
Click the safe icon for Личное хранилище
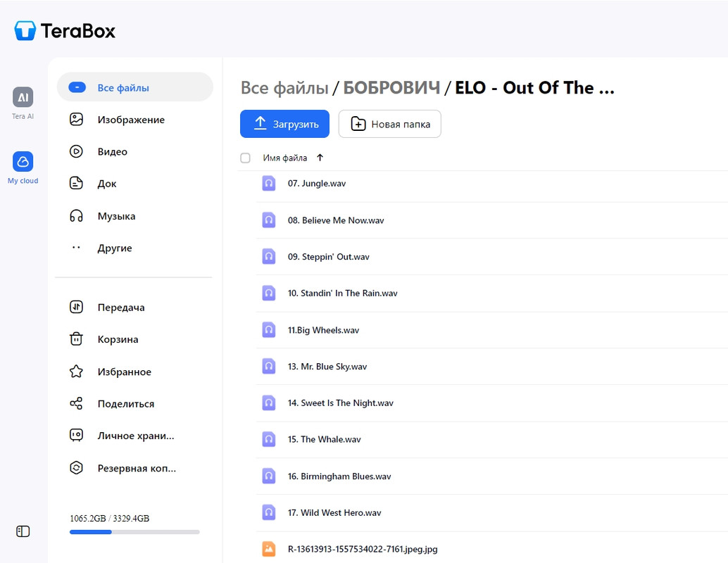(76, 436)
